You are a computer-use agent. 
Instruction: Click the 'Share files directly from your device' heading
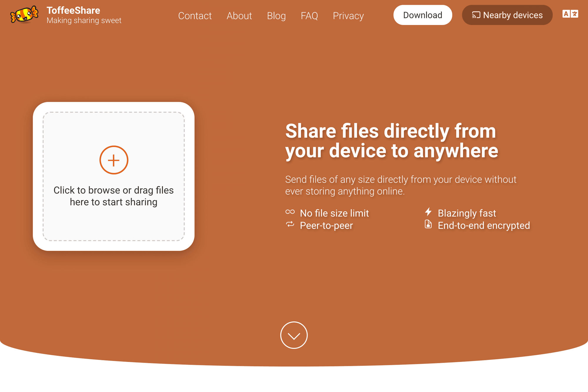coord(392,141)
